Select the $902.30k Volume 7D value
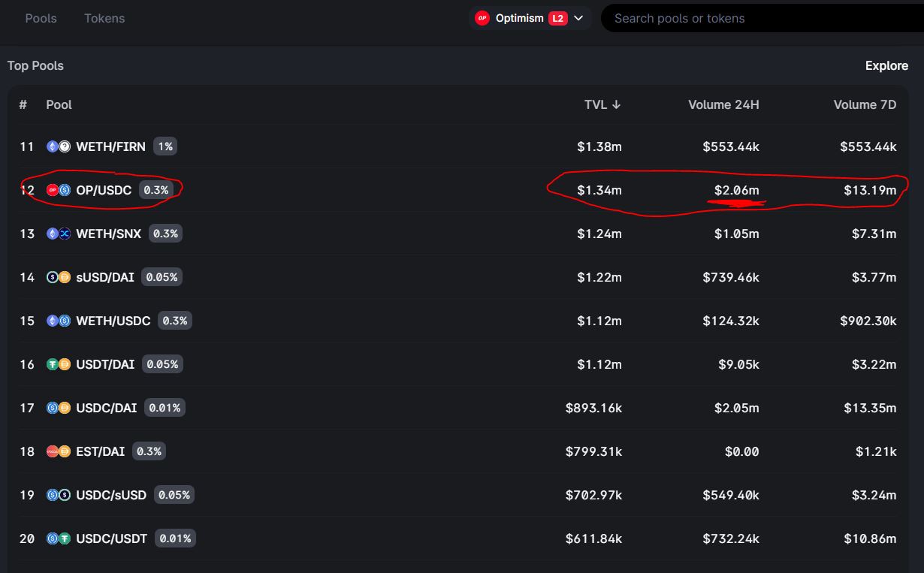924x573 pixels. click(x=868, y=321)
